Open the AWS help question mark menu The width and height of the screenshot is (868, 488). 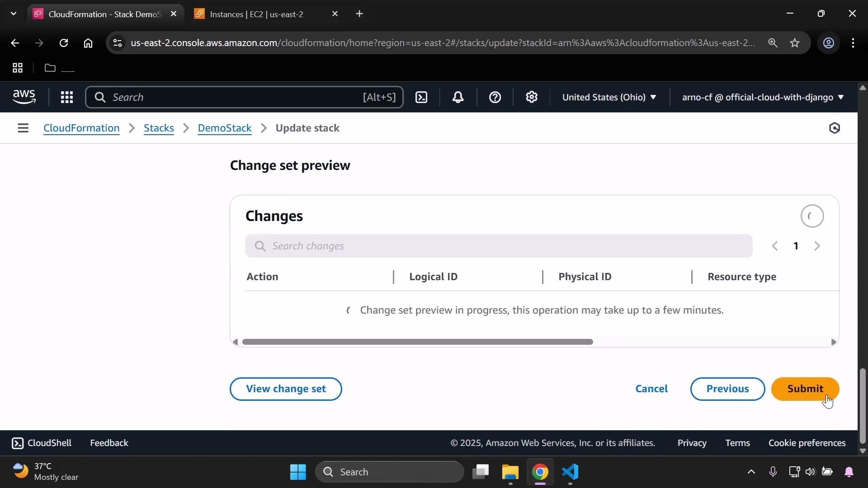click(x=495, y=98)
